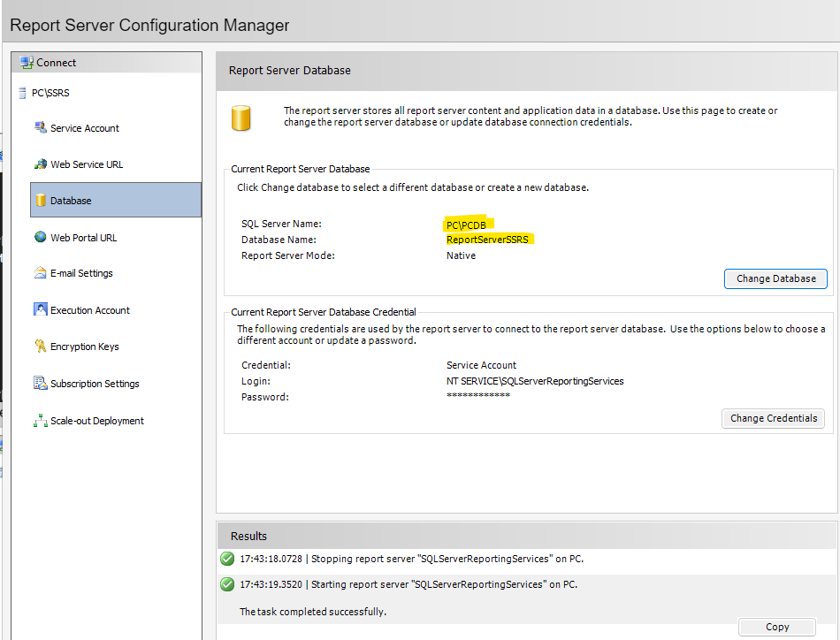Copy the results with the Copy button
This screenshot has height=640, width=840.
[777, 627]
